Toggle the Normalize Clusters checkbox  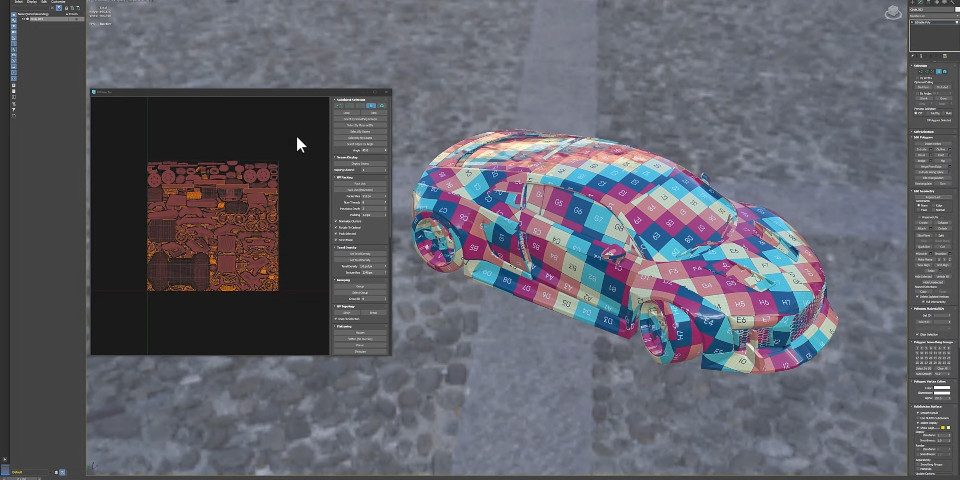click(x=336, y=219)
